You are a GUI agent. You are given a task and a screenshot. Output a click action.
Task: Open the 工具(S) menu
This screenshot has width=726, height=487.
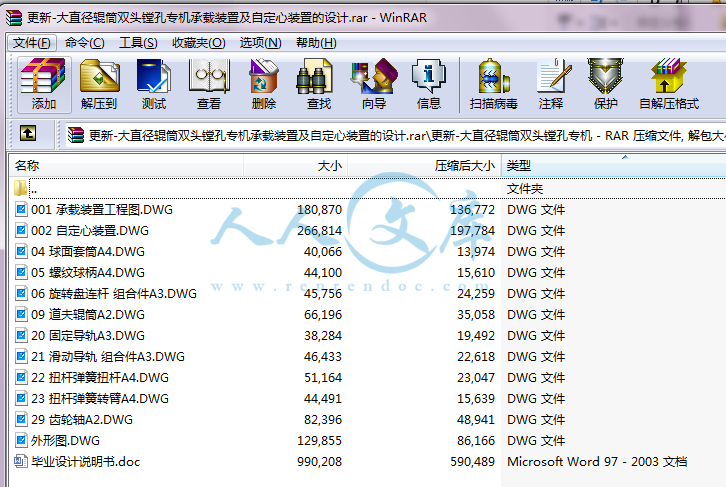138,43
